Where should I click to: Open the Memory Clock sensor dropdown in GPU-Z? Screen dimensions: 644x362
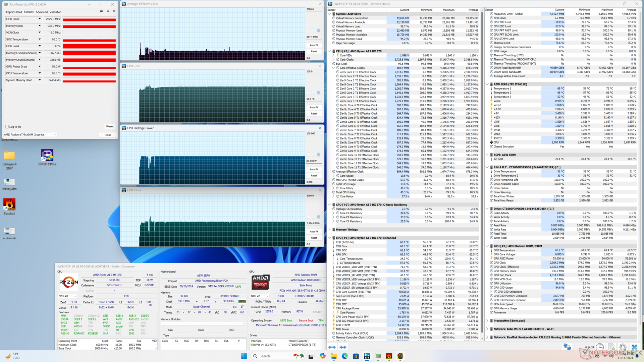click(x=40, y=26)
